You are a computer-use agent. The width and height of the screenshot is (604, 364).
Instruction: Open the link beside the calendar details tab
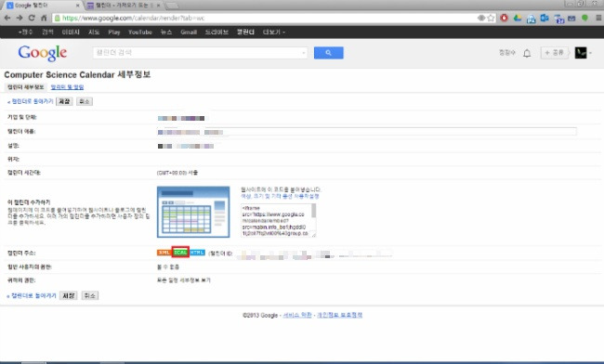[67, 87]
